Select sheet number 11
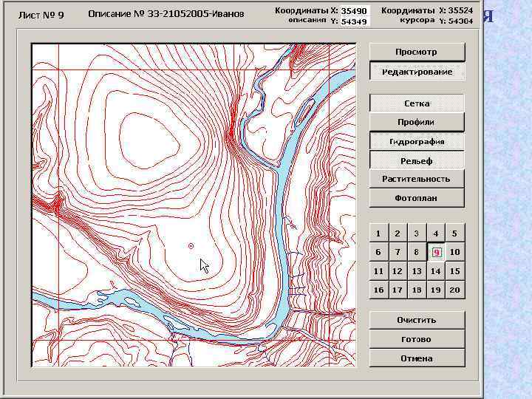The image size is (532, 399). [378, 271]
